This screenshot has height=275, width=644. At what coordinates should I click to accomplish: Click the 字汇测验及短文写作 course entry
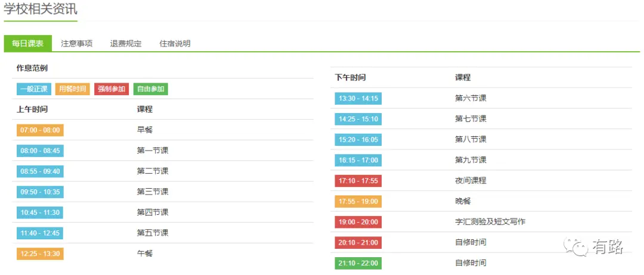490,221
